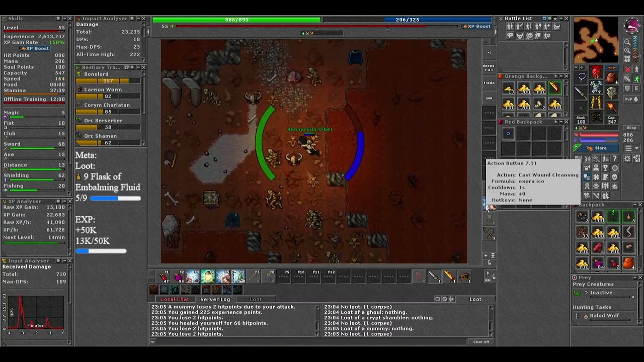
Task: Select the fire sword action button
Action: point(449,277)
